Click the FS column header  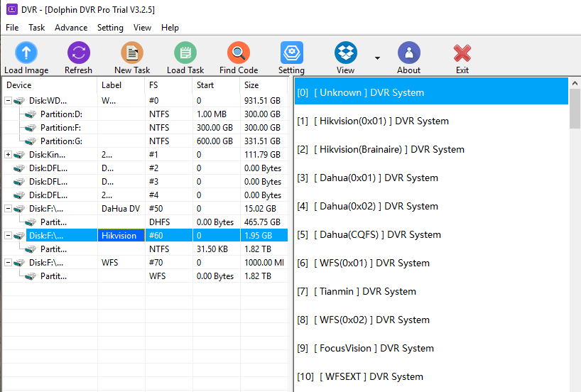(x=168, y=85)
